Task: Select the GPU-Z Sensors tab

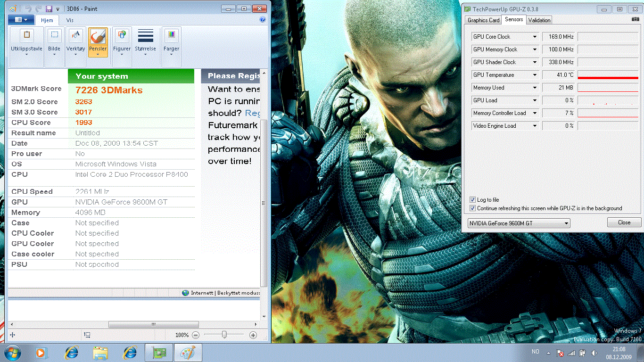Action: 514,19
